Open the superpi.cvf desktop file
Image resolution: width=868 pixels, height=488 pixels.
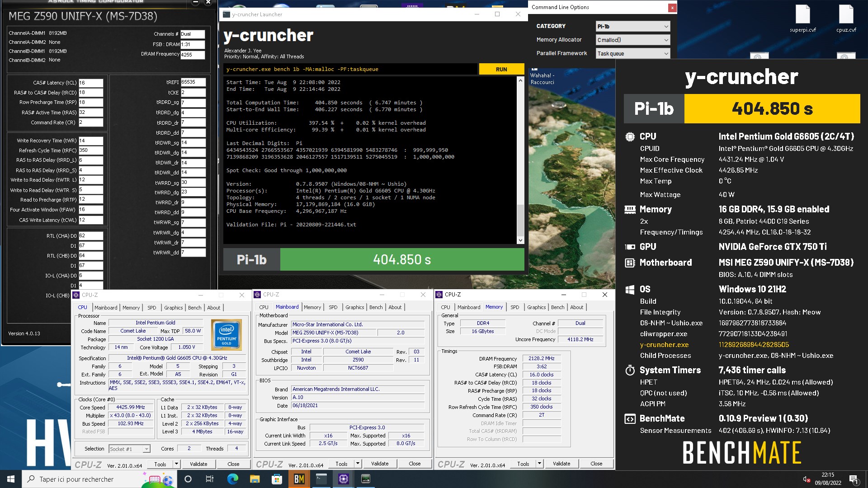803,19
